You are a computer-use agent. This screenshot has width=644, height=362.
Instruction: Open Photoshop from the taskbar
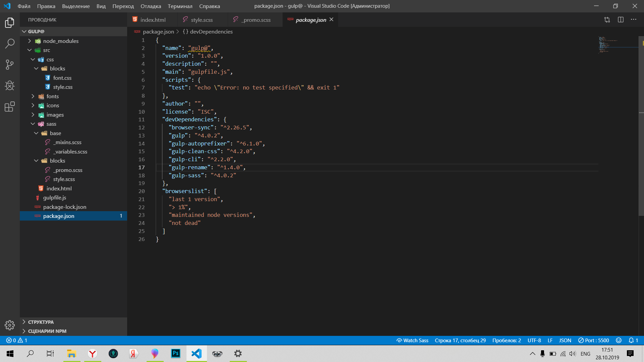click(176, 353)
